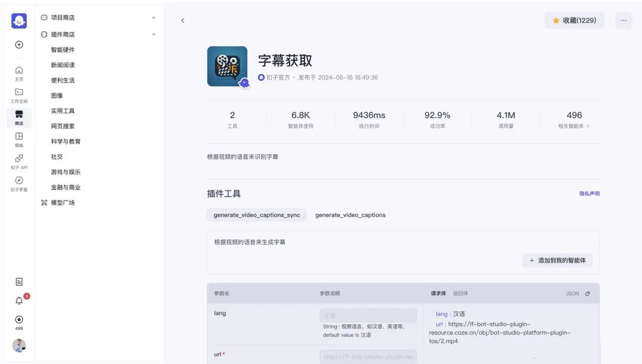Click the 收藏(1229) favorite button
642x364 pixels.
[x=574, y=20]
